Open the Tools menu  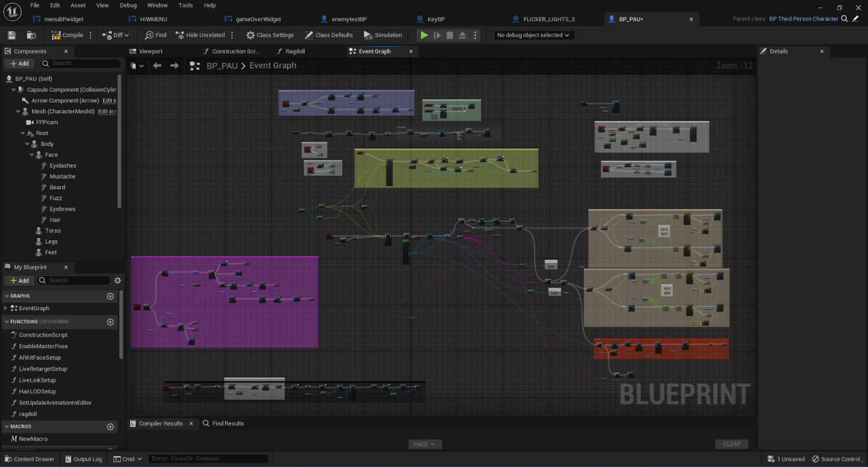pos(186,5)
